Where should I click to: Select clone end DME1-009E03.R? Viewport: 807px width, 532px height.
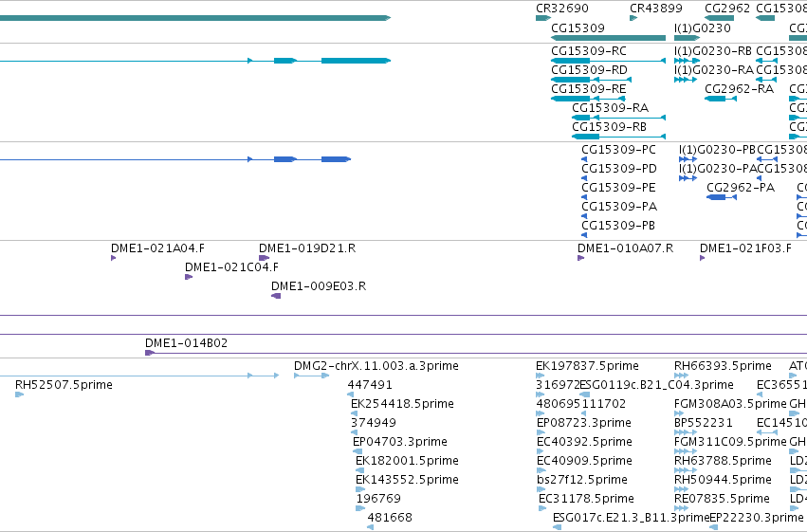pyautogui.click(x=319, y=286)
